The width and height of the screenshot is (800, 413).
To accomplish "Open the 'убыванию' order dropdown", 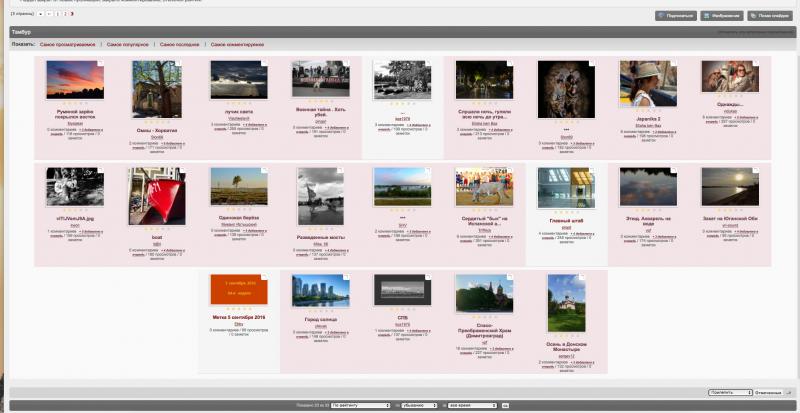I will point(419,405).
